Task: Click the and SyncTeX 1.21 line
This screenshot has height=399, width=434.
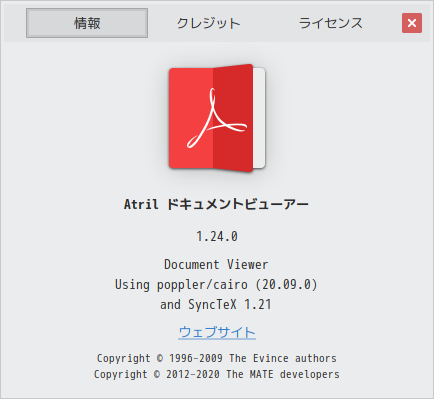Action: click(216, 304)
